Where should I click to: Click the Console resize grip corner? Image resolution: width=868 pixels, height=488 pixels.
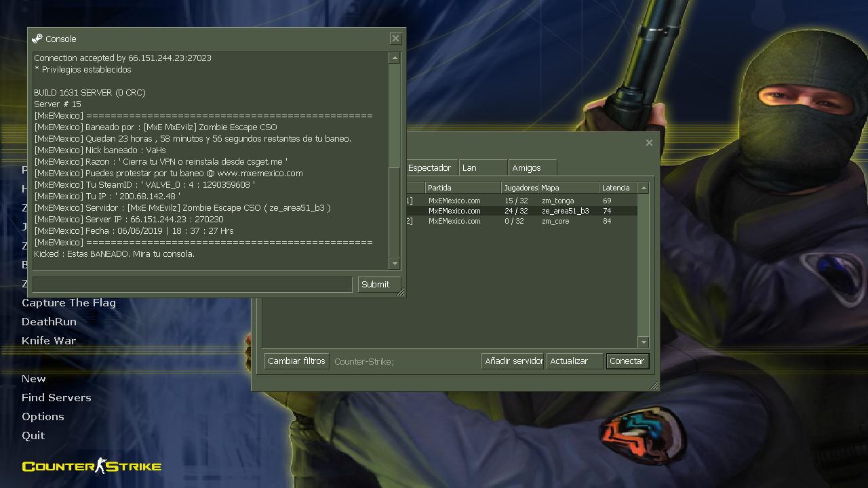pos(401,293)
